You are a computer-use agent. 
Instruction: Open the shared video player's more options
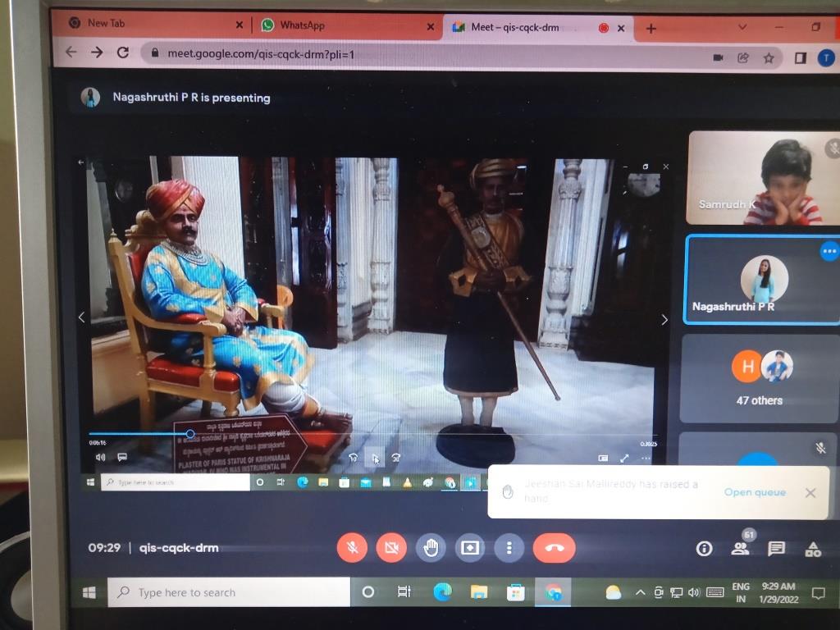pos(646,459)
